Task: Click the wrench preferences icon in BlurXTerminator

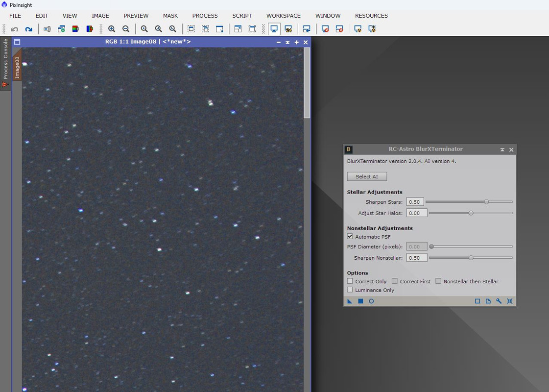Action: coord(499,301)
